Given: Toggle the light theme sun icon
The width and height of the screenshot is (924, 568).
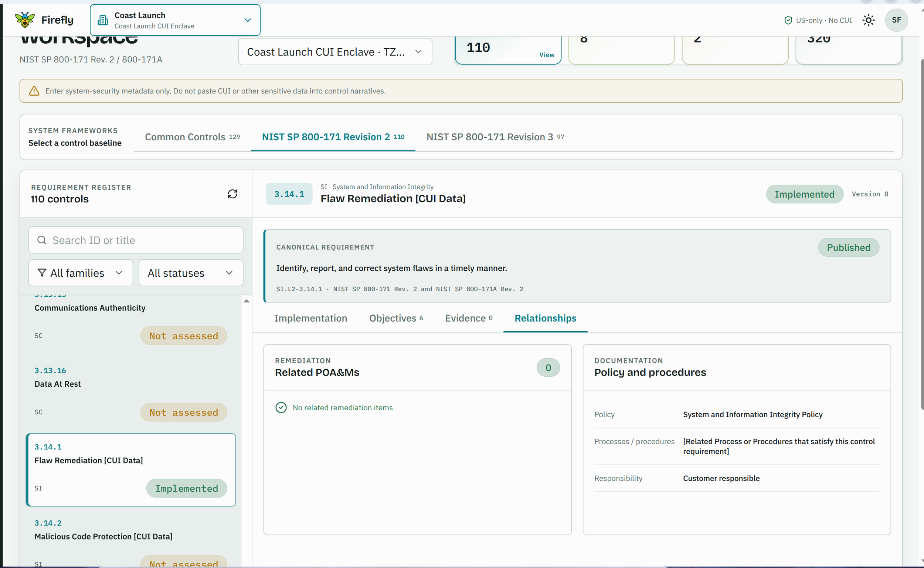Looking at the screenshot, I should [x=868, y=20].
